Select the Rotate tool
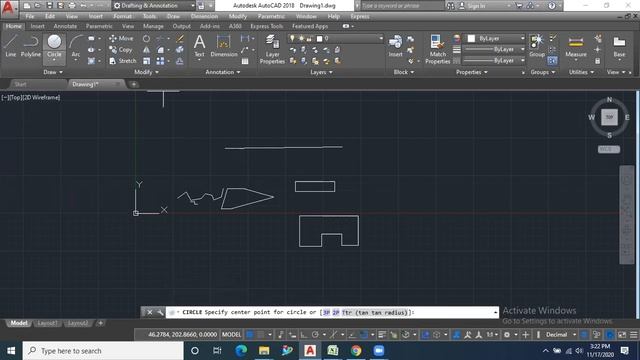The width and height of the screenshot is (640, 360). pyautogui.click(x=146, y=38)
